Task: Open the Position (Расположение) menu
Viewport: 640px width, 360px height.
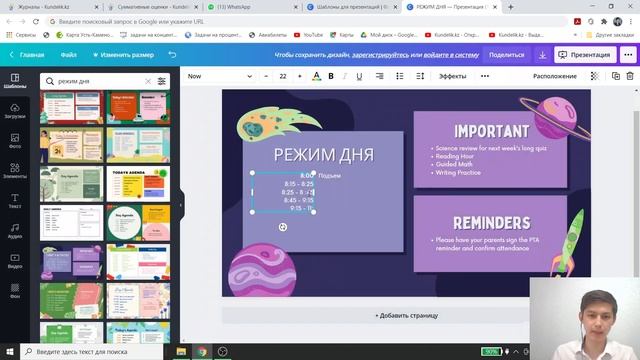Action: pos(555,76)
